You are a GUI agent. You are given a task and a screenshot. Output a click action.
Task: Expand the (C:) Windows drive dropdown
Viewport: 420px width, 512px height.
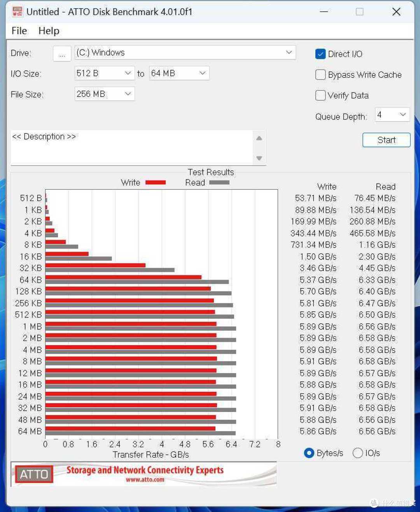pos(185,53)
